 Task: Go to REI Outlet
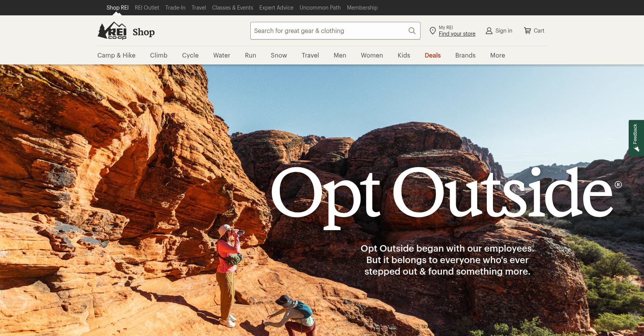147,8
